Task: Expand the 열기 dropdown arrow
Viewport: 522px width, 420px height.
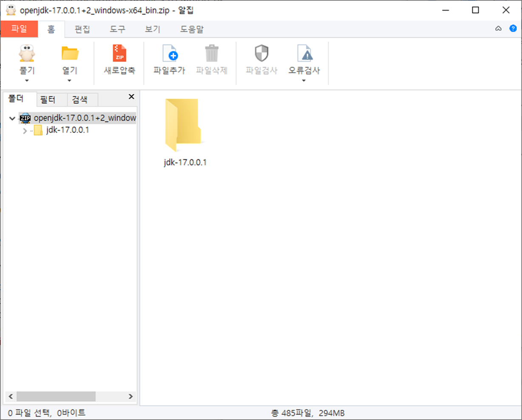Action: [x=69, y=81]
